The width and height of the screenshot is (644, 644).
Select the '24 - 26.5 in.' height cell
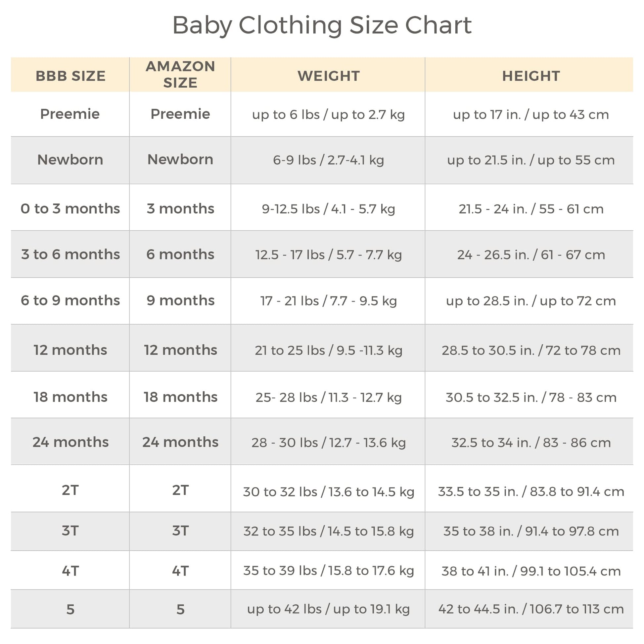[x=531, y=255]
